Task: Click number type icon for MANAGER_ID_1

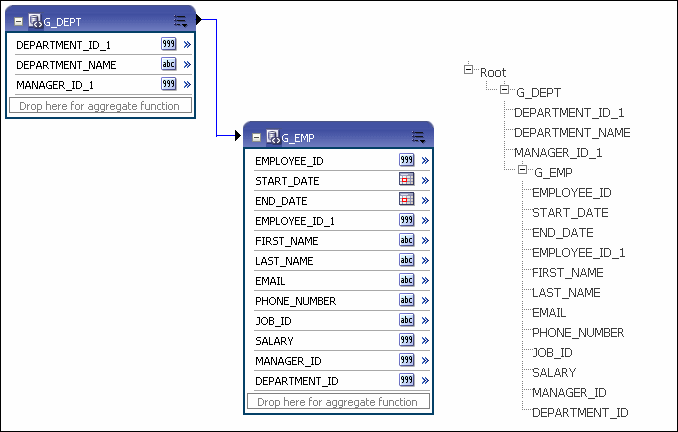Action: [169, 84]
